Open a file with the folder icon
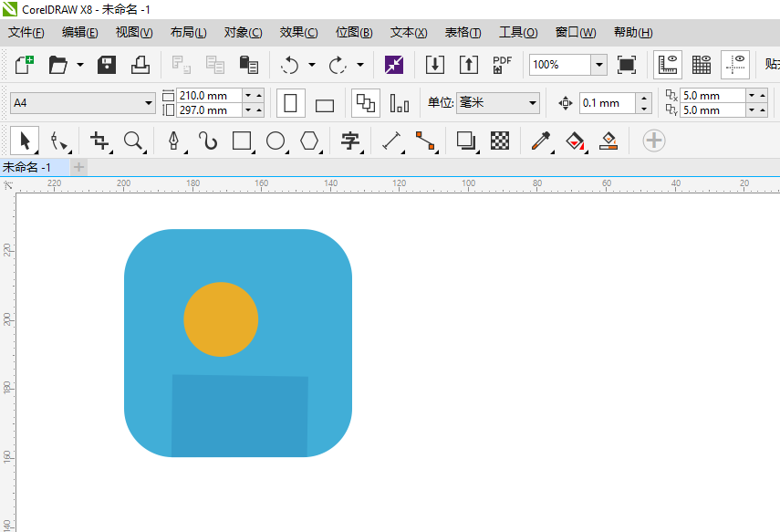 (57, 65)
